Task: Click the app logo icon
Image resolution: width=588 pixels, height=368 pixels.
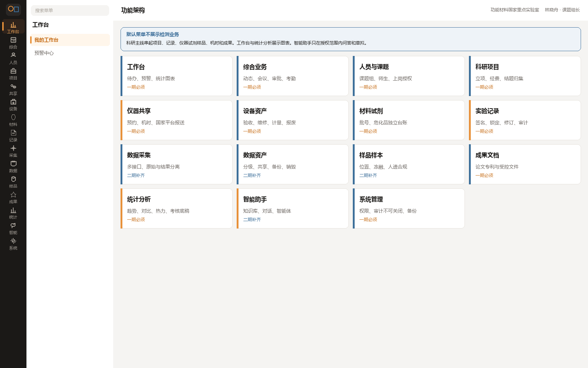Action: point(13,9)
